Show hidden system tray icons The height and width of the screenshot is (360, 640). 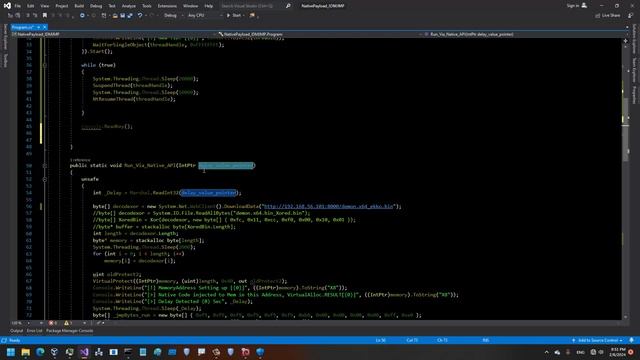coord(547,352)
